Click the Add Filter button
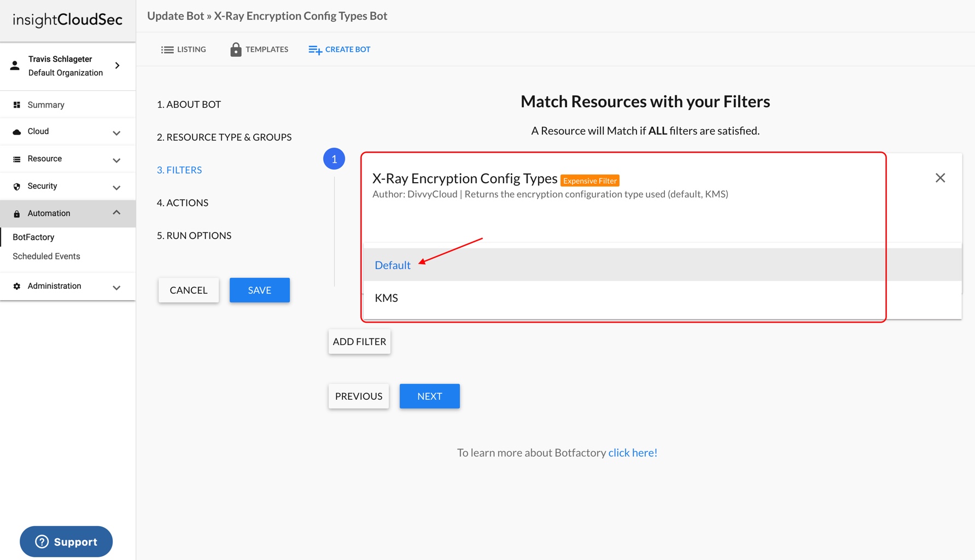Viewport: 975px width, 560px height. click(359, 342)
